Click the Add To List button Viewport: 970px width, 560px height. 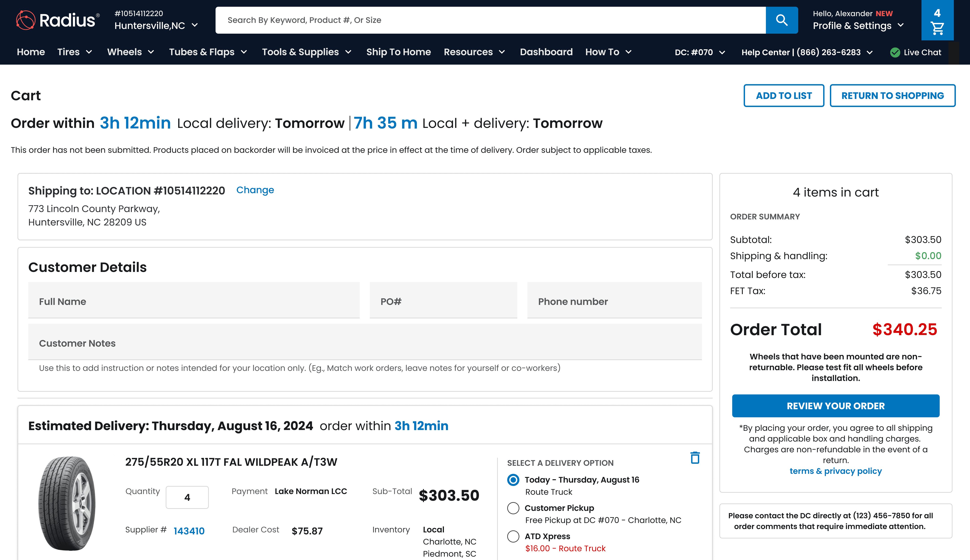783,95
